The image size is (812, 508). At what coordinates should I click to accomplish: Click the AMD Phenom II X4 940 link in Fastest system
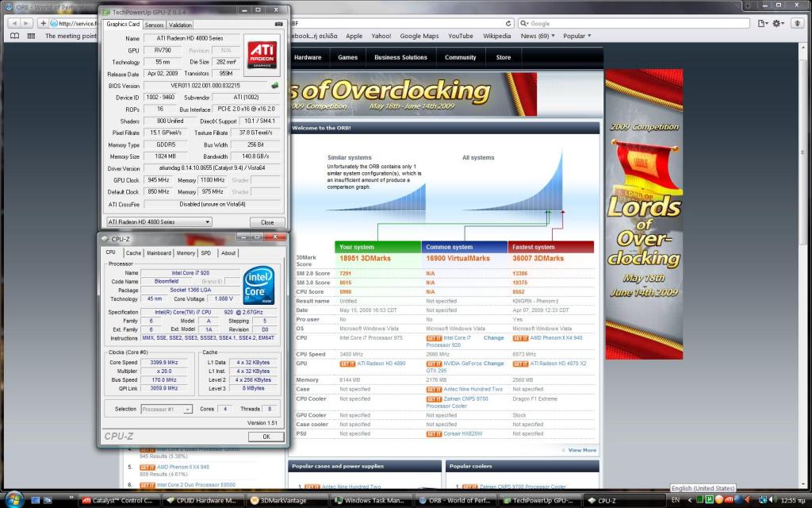pos(556,337)
